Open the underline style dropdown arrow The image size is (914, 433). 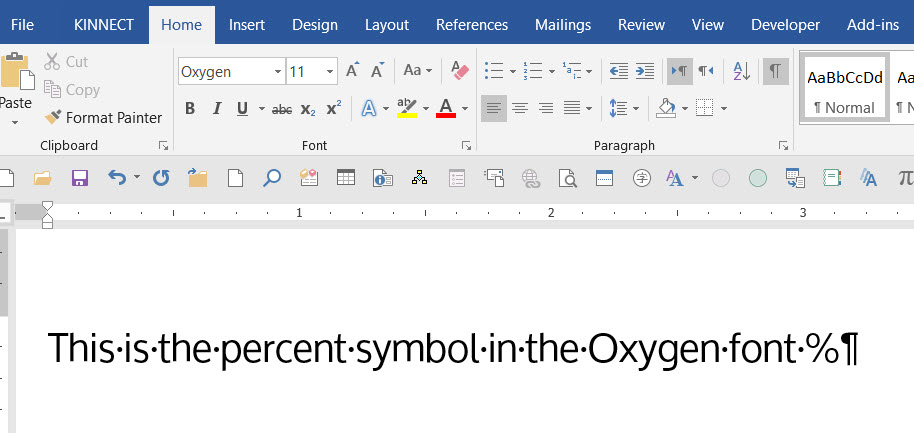pyautogui.click(x=262, y=108)
